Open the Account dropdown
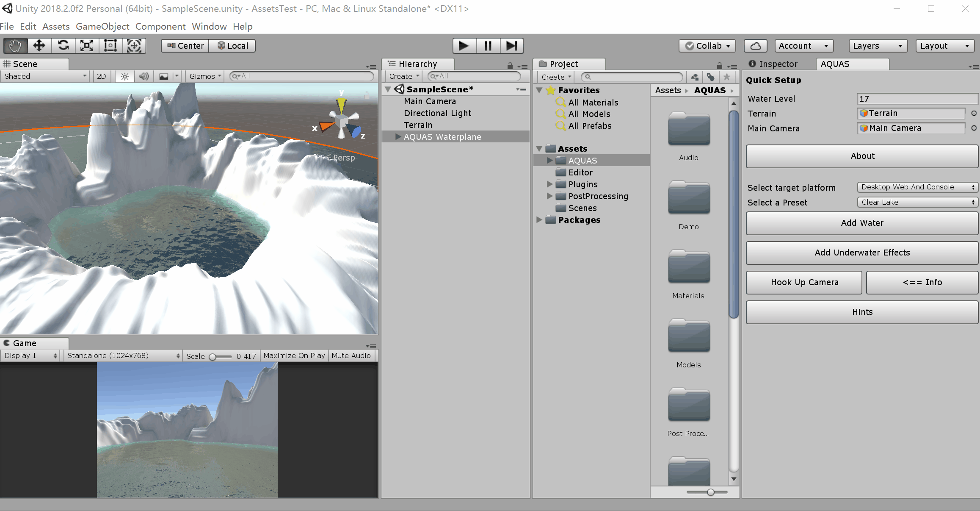The width and height of the screenshot is (980, 511). (804, 46)
